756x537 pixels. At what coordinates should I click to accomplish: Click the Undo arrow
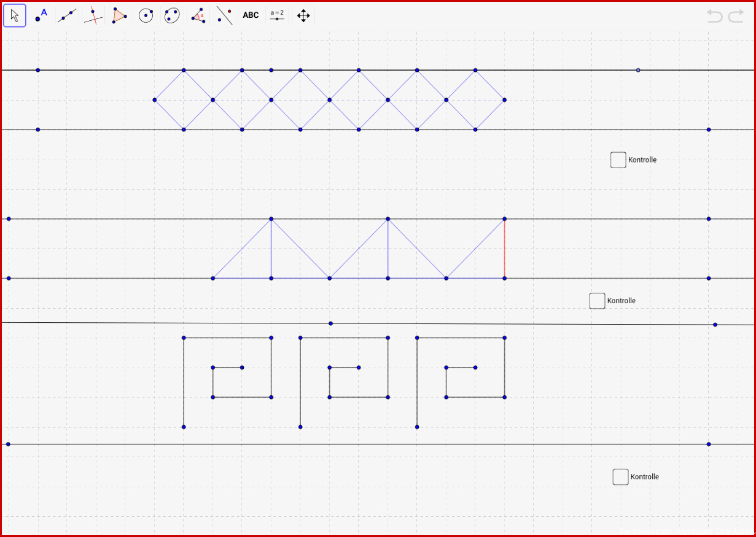(715, 16)
